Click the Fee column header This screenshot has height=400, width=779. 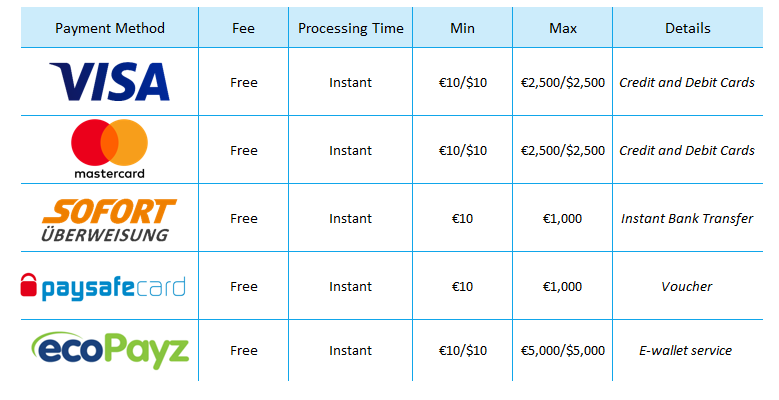coord(243,28)
